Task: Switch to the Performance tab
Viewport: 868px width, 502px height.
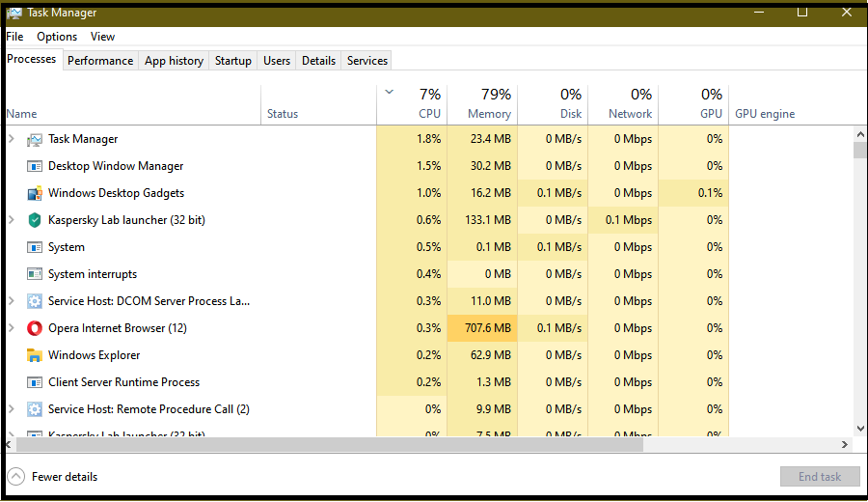Action: click(100, 60)
